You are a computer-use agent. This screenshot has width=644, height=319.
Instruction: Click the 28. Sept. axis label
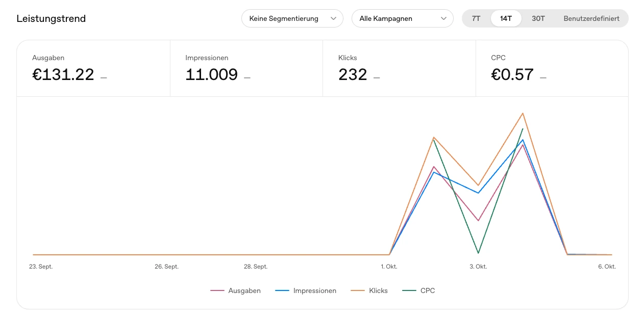pyautogui.click(x=256, y=267)
